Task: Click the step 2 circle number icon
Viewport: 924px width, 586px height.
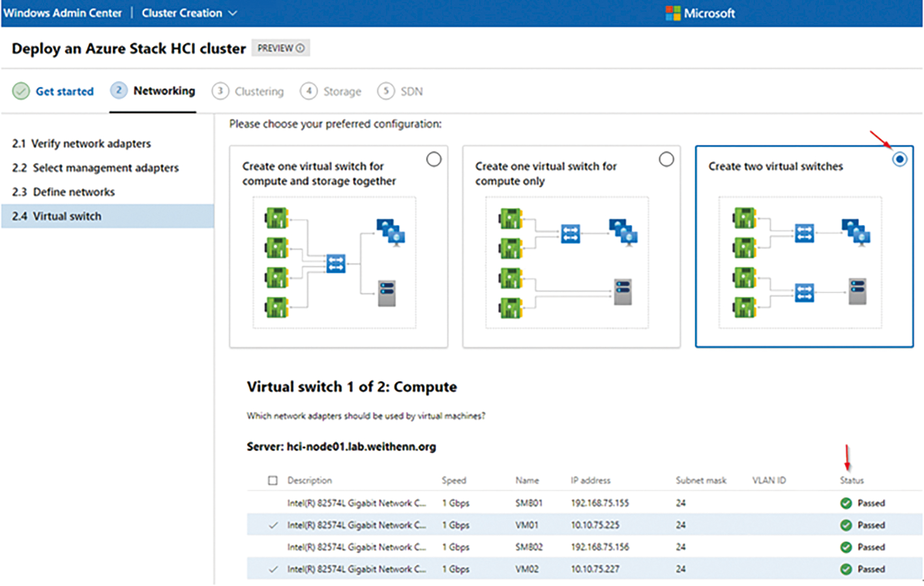Action: (119, 91)
